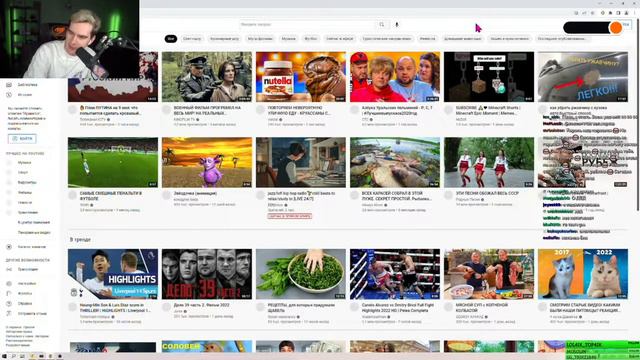
Task: Open the Трансляции link under Лучшее на YouTube
Action: pos(28,212)
